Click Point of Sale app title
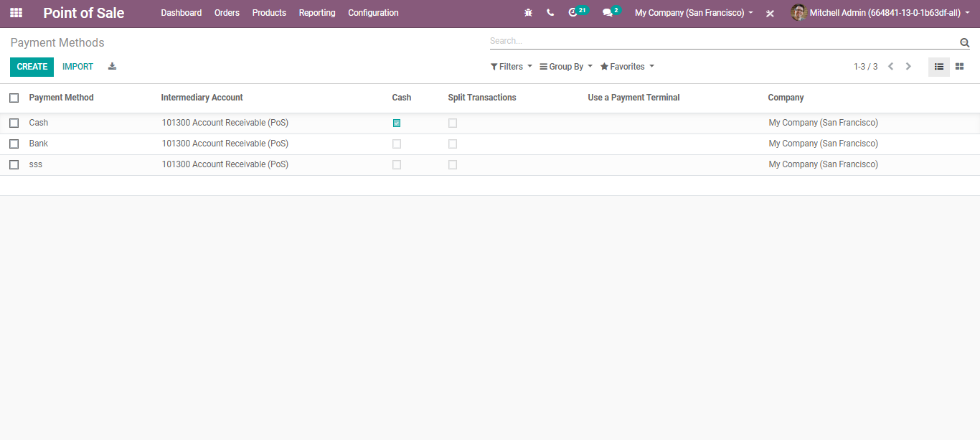Image resolution: width=980 pixels, height=440 pixels. coord(84,13)
